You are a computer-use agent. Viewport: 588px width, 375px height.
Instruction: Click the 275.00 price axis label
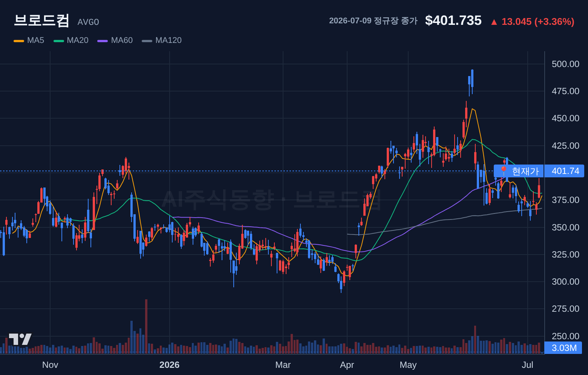[x=565, y=309]
